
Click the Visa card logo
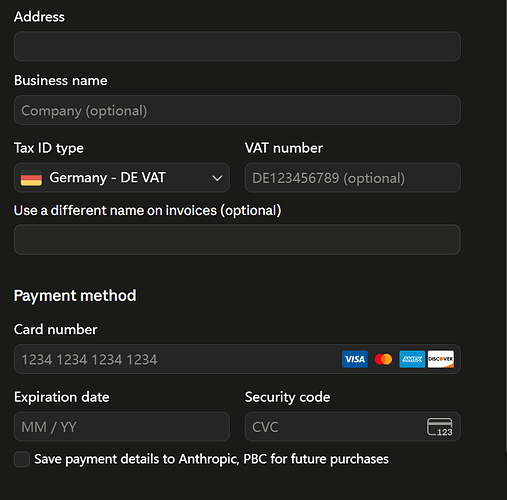tap(355, 359)
